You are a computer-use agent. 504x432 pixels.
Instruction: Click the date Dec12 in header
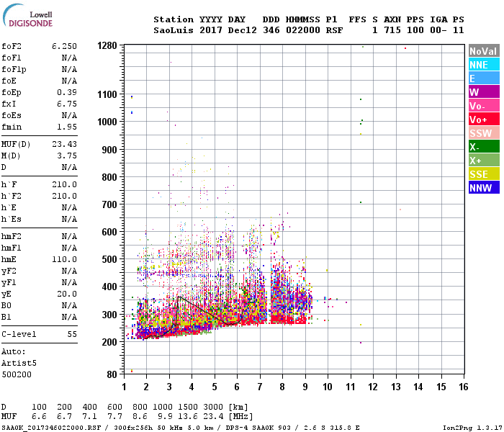point(243,30)
